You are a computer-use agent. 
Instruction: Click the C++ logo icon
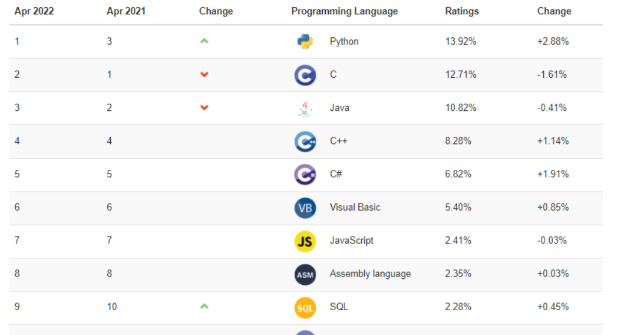(305, 141)
